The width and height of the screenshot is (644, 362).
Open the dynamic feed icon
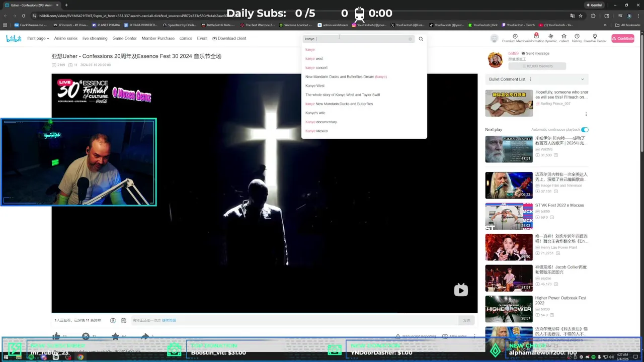551,36
